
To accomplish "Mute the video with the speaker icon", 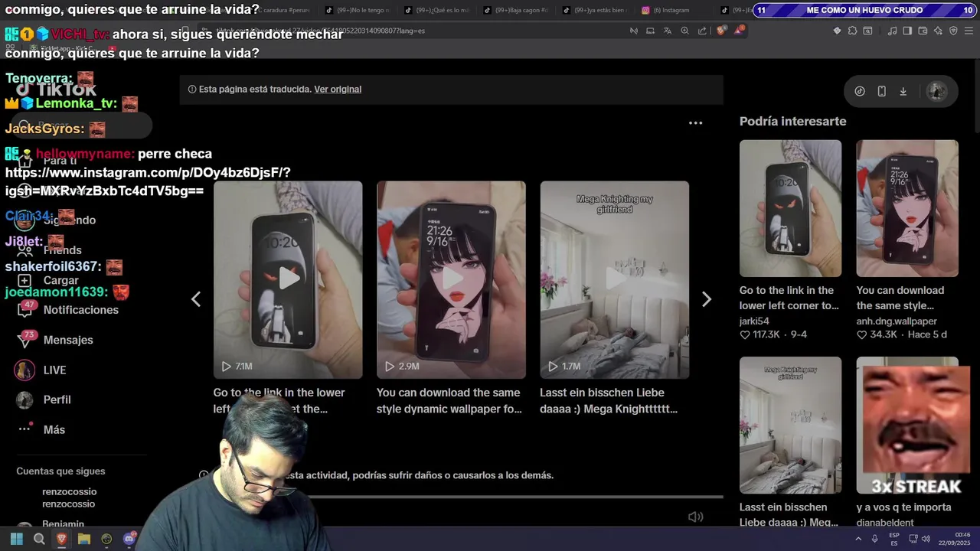I will pos(695,517).
